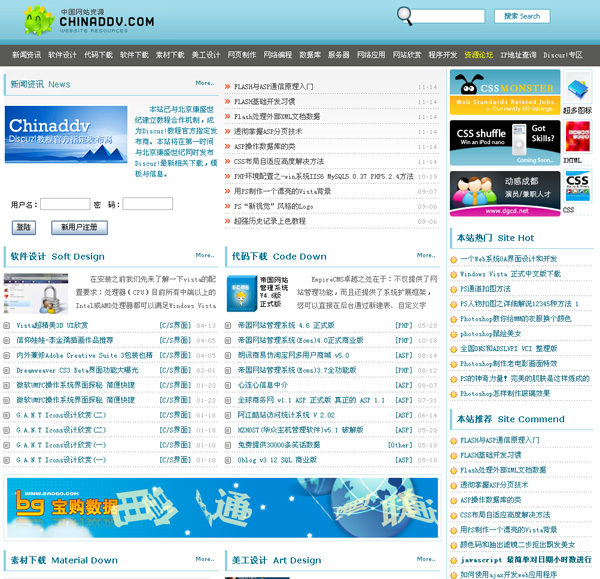Click the 软件设计 Soft Design section heading
The width and height of the screenshot is (600, 579).
(57, 256)
